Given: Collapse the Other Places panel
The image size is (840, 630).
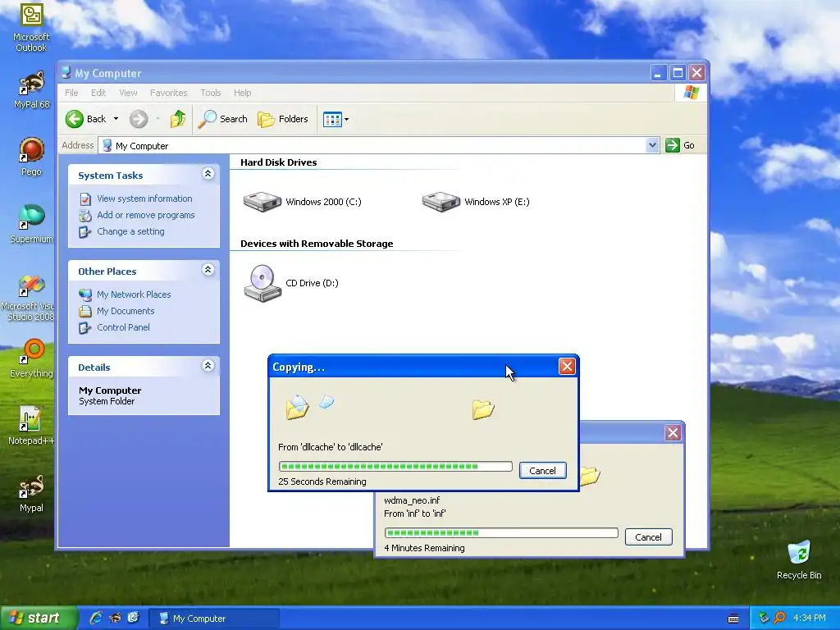Looking at the screenshot, I should pos(208,269).
